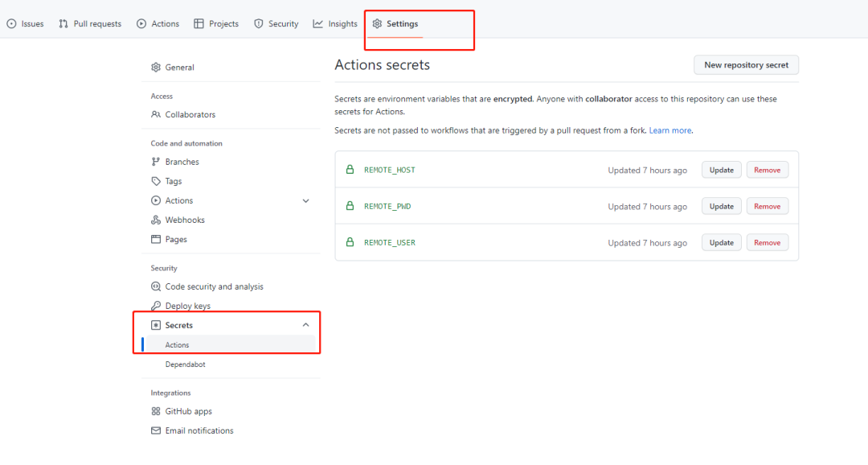Viewport: 868px width, 465px height.
Task: Click the Collaborators people icon
Action: [x=156, y=115]
